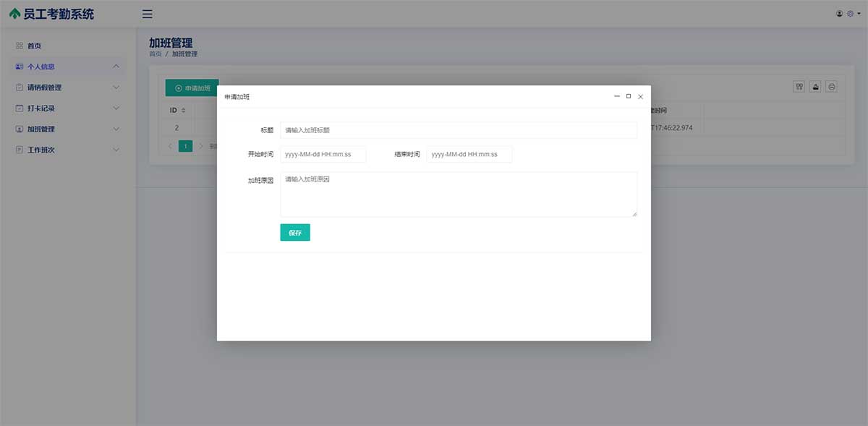Open the 开始时间 date-time field
868x426 pixels.
[323, 155]
